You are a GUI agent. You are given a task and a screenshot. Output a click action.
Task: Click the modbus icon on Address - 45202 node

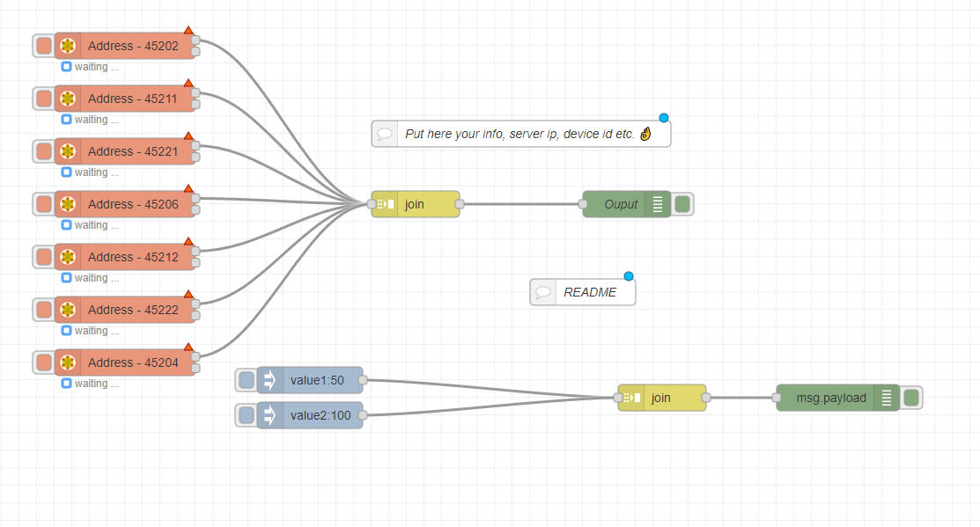pos(68,45)
